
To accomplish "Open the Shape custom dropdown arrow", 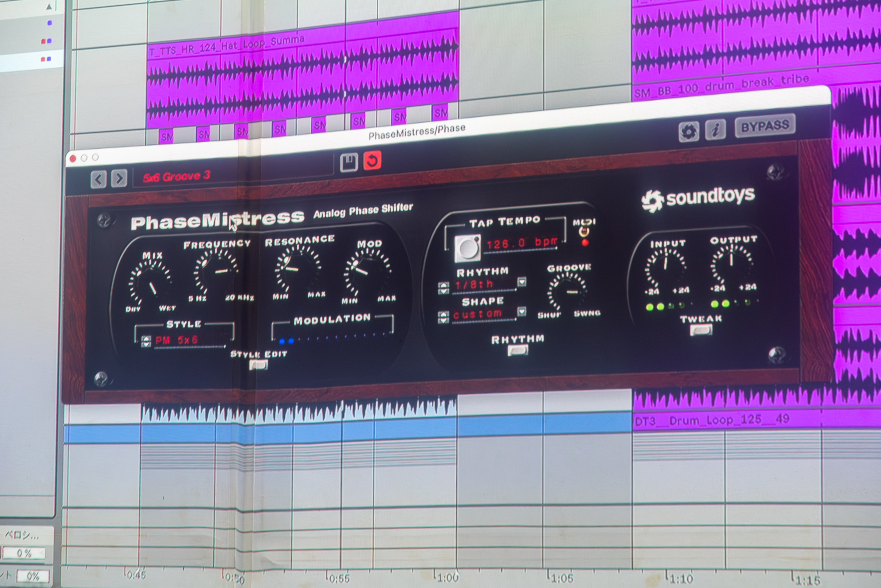I will pyautogui.click(x=521, y=311).
